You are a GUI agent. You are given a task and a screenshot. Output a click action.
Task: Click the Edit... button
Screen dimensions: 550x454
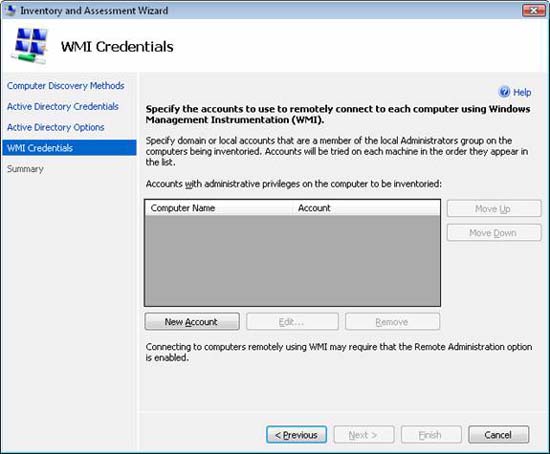coord(292,322)
